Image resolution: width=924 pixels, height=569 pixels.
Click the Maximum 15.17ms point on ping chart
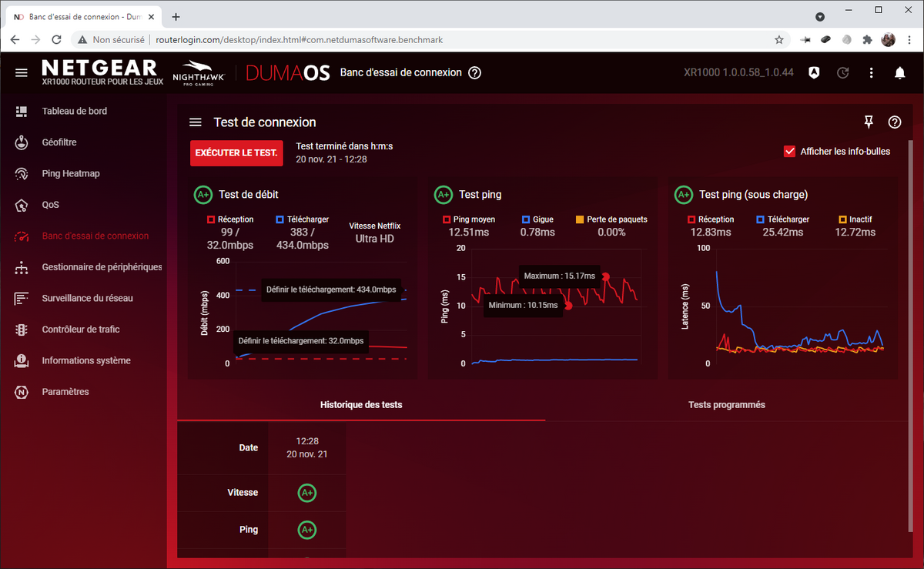click(x=606, y=276)
